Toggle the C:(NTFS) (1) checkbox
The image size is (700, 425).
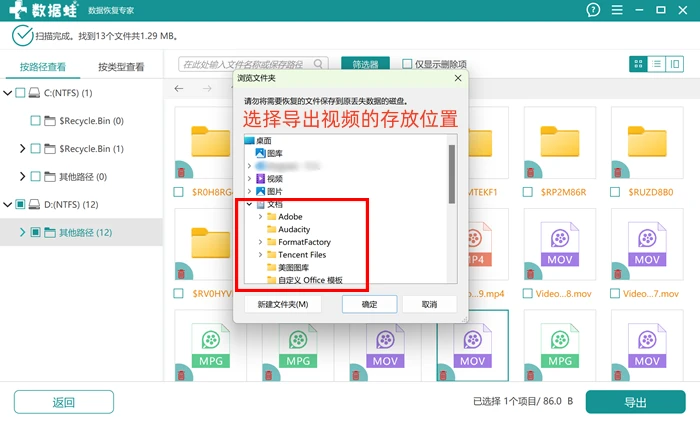[x=20, y=93]
